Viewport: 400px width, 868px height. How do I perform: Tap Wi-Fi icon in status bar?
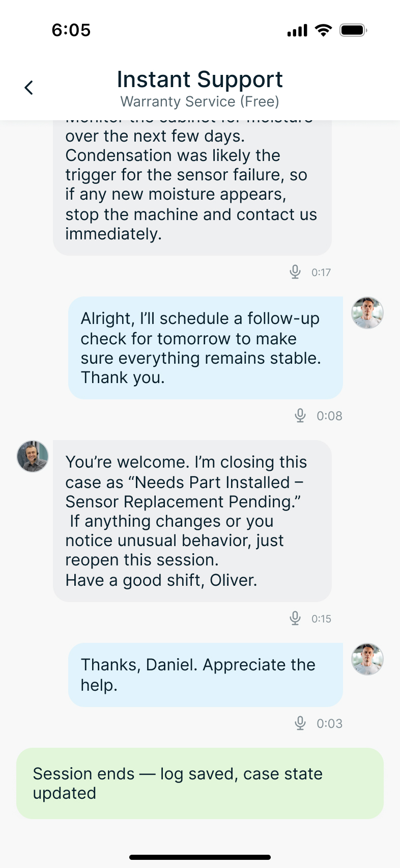click(323, 30)
